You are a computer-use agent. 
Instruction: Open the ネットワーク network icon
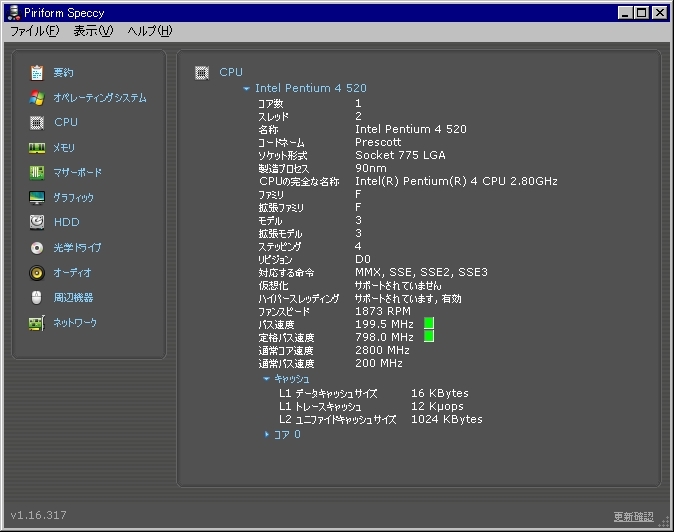pyautogui.click(x=37, y=323)
